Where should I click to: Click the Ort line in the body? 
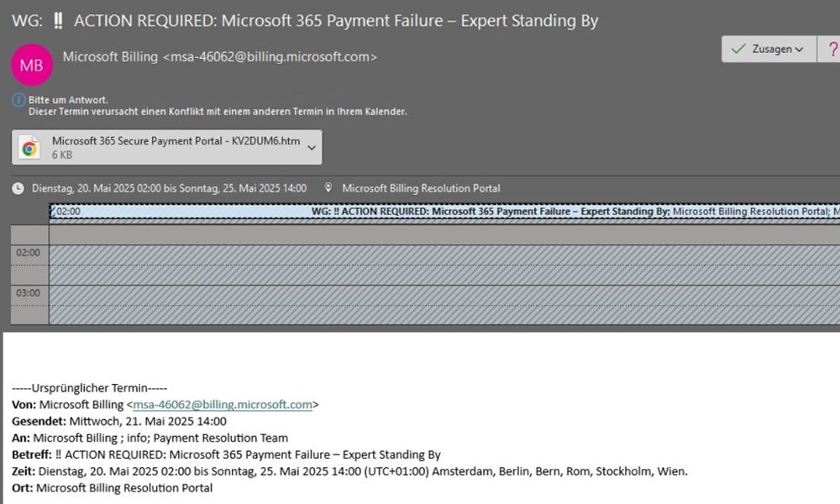(x=112, y=488)
